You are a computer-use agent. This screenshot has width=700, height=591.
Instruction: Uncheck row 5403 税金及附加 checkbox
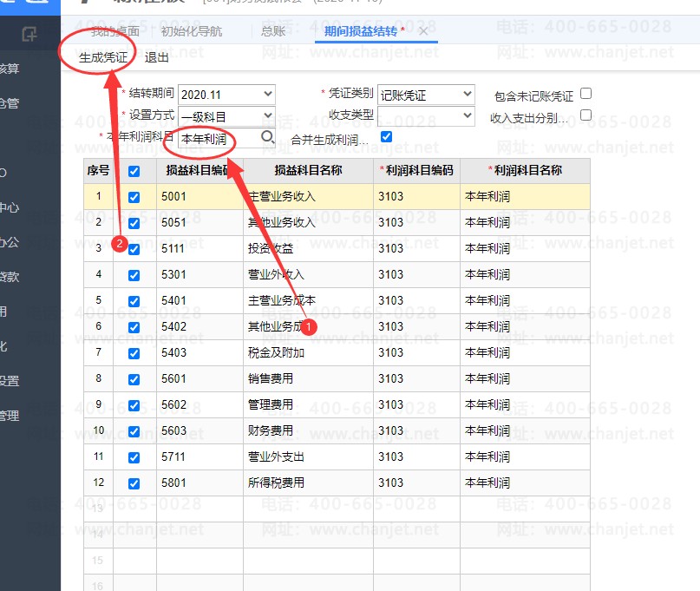[x=134, y=353]
